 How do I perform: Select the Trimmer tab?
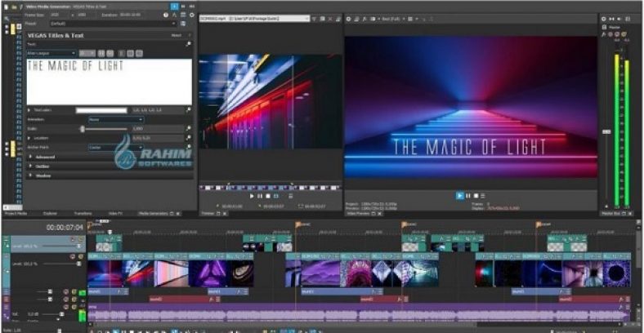208,214
